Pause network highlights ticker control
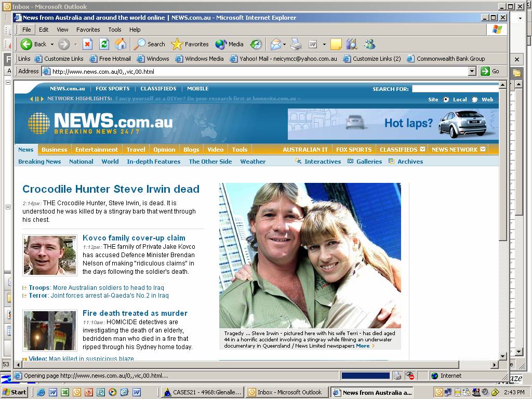The image size is (532, 399). [x=37, y=99]
